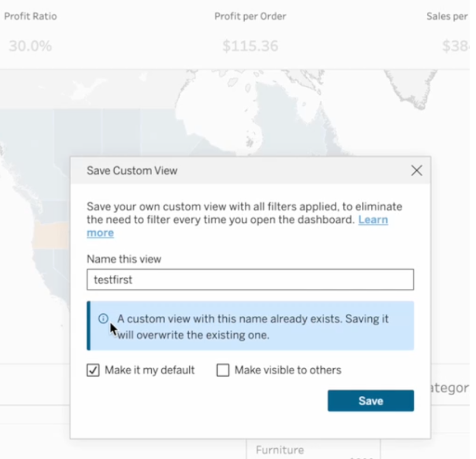This screenshot has height=459, width=476.
Task: Click the Save Custom View title bar
Action: pyautogui.click(x=132, y=171)
